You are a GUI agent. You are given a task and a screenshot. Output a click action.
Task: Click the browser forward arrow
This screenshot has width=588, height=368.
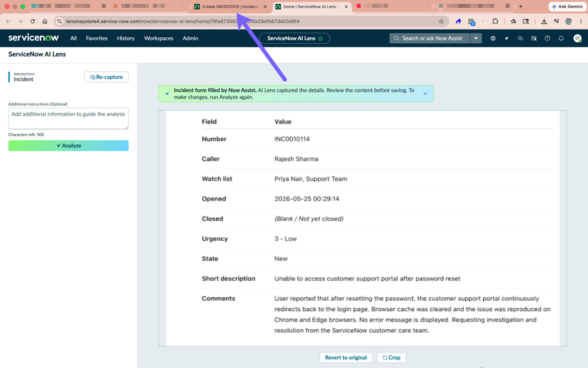[x=20, y=22]
